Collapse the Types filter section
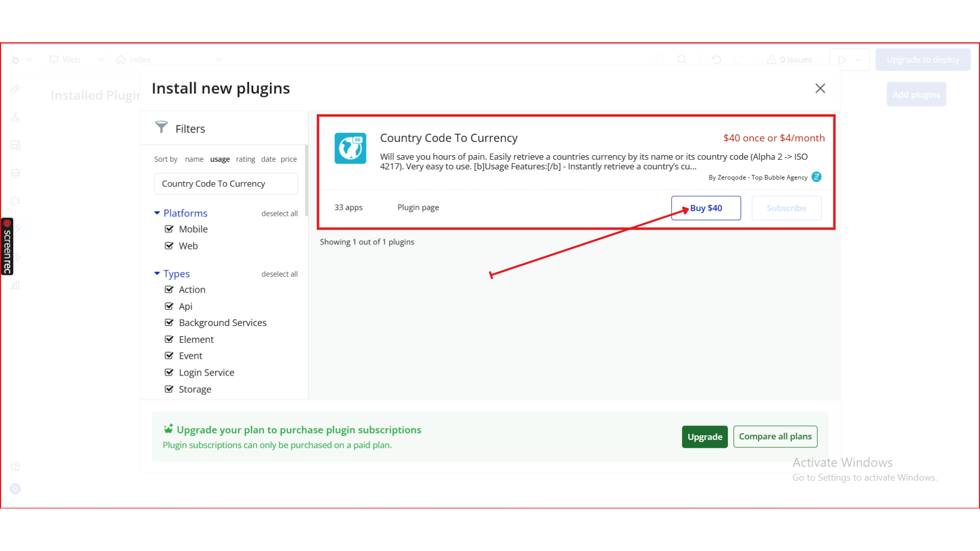Image resolution: width=980 pixels, height=551 pixels. [x=157, y=273]
